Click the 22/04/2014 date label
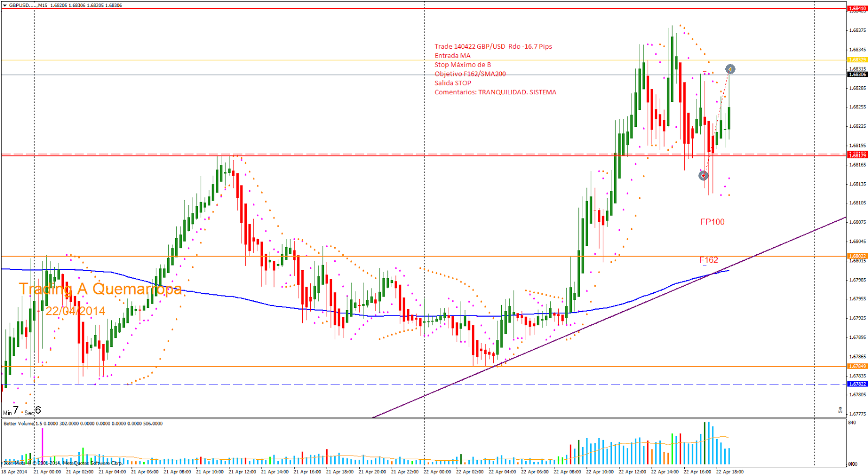The image size is (868, 476). point(75,311)
